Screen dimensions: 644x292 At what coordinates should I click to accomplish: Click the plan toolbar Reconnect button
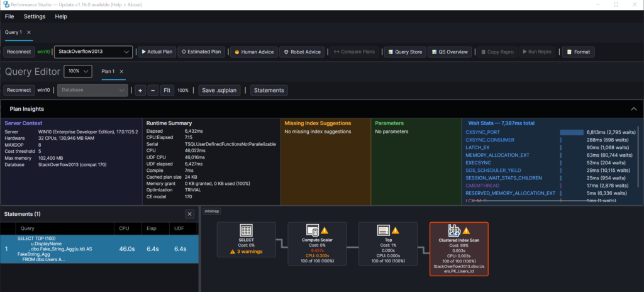(19, 90)
